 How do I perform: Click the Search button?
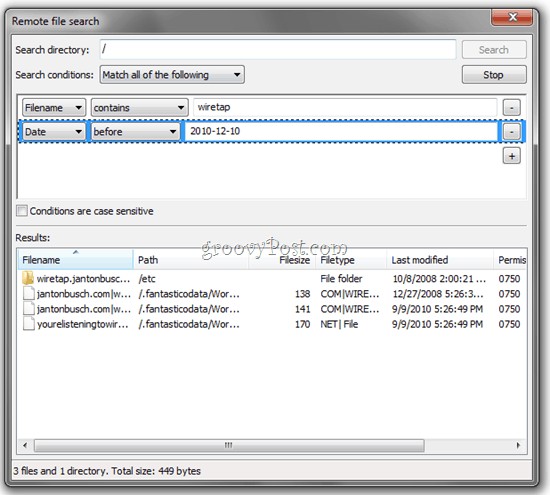click(494, 50)
